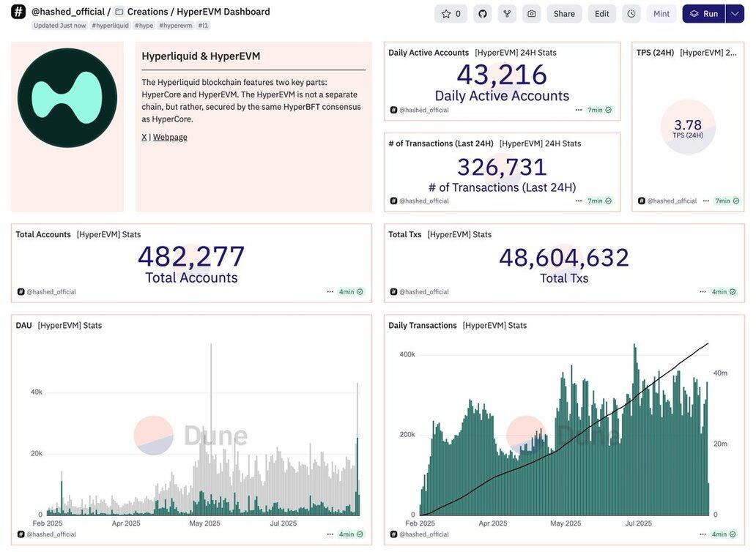Open more options on Daily Active Accounts widget
The height and width of the screenshot is (552, 756).
pos(579,110)
